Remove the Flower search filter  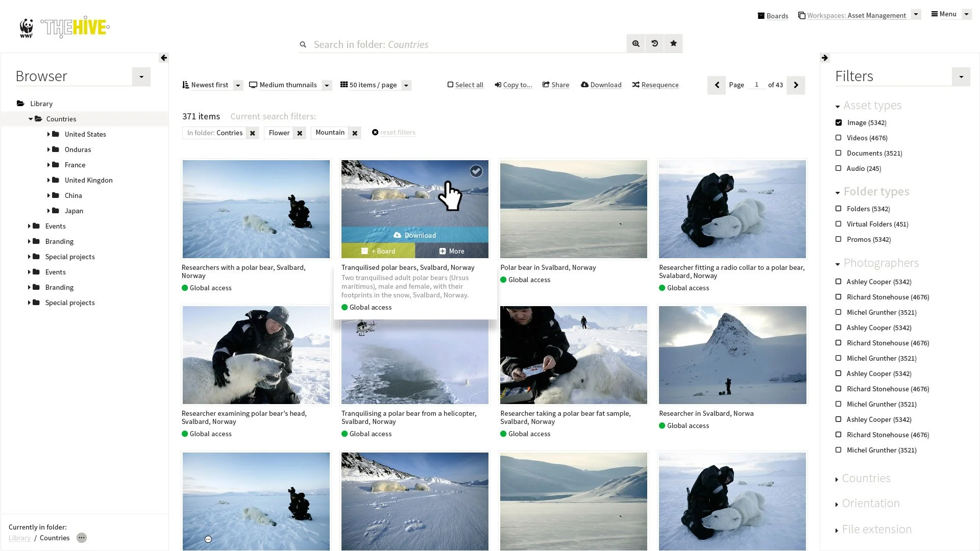click(300, 133)
